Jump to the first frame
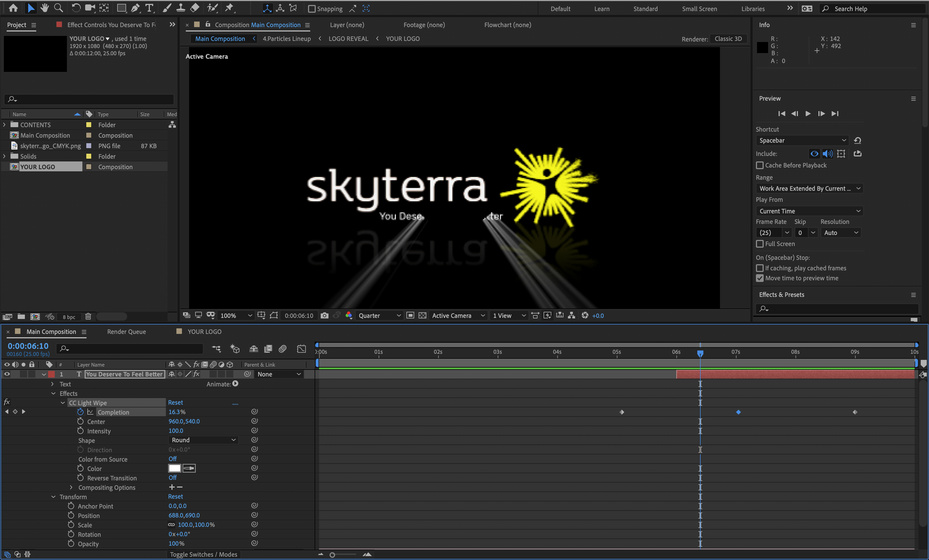The width and height of the screenshot is (929, 560). click(782, 113)
